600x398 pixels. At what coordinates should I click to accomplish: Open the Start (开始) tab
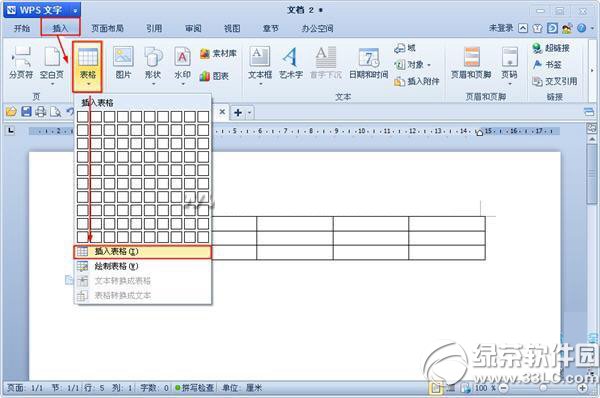point(22,28)
